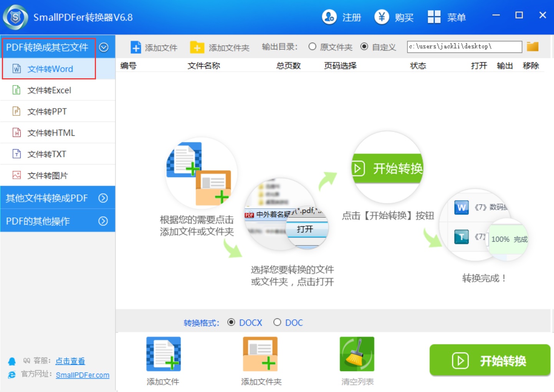Screen dimensions: 554x392
Task: Click the 输出 column header
Action: (505, 66)
